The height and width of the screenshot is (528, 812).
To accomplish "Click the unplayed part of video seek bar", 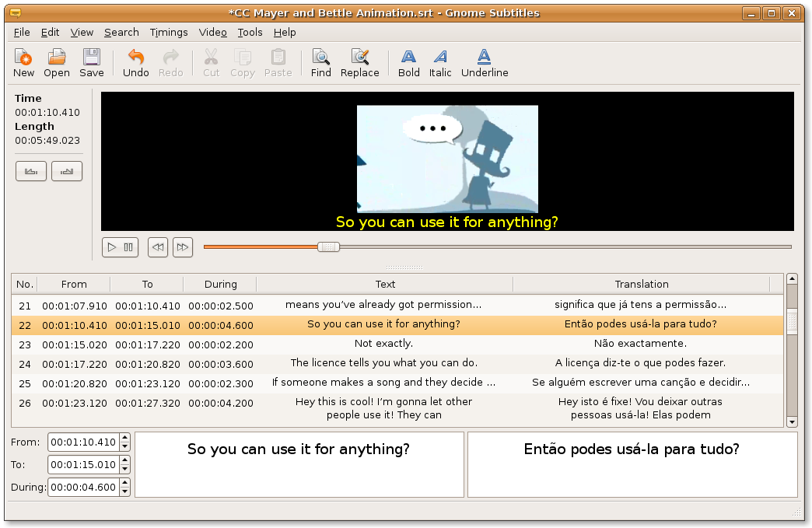I will 565,247.
